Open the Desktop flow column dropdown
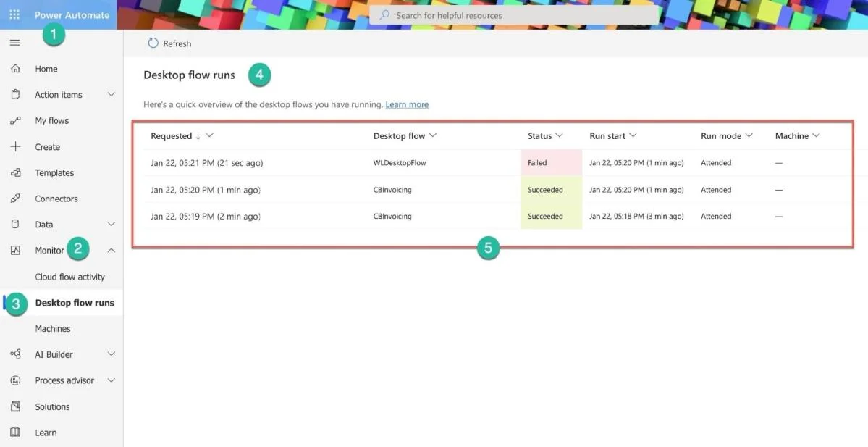Screen dimensions: 868x447 click(x=433, y=135)
